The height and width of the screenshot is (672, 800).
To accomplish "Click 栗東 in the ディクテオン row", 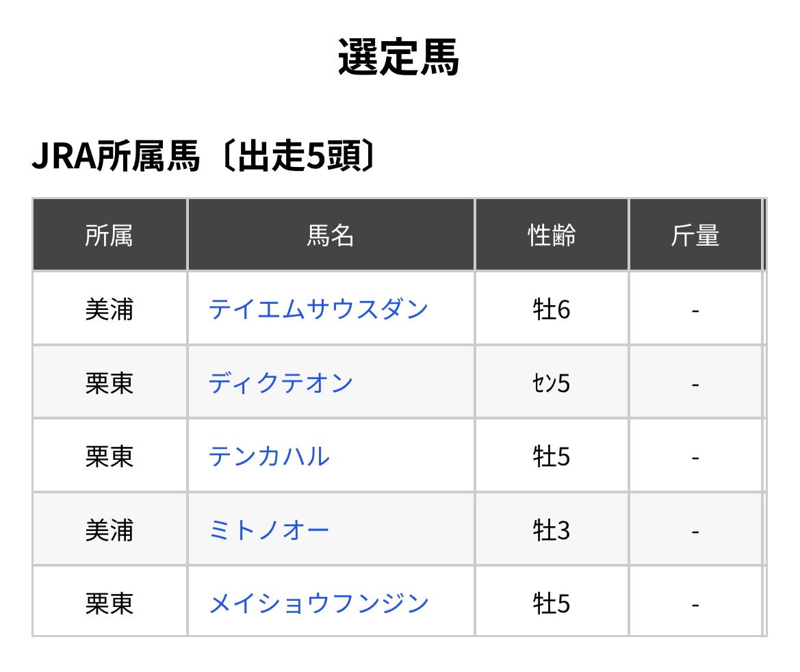I will point(109,383).
